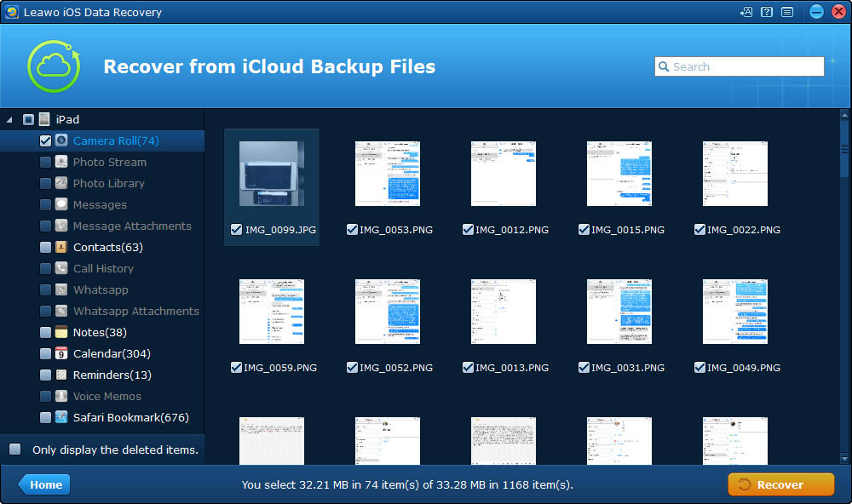Screen dimensions: 852x504
Task: Click the orange Recover button
Action: click(x=780, y=484)
